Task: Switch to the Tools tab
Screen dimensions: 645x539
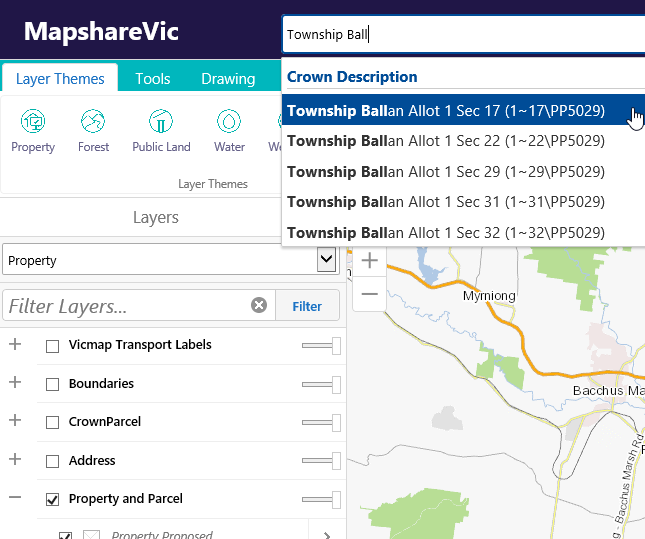Action: (153, 78)
